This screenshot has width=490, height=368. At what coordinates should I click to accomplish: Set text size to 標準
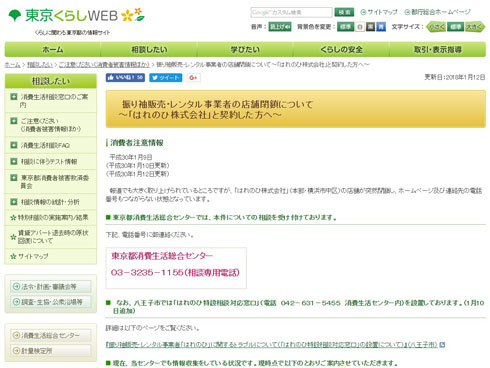tap(455, 27)
